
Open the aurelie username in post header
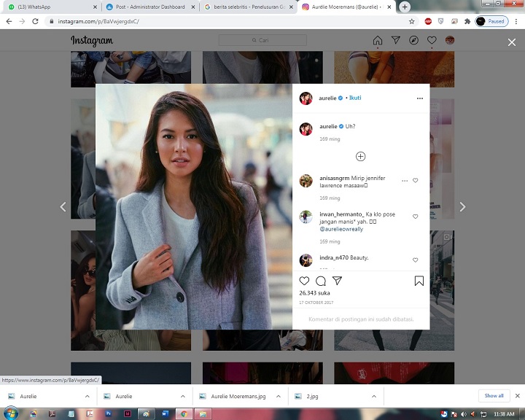click(327, 98)
